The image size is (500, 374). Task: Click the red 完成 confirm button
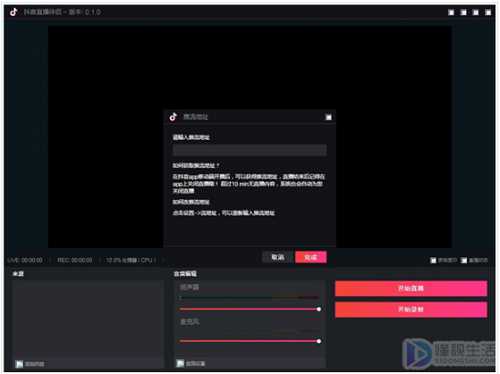pyautogui.click(x=311, y=257)
